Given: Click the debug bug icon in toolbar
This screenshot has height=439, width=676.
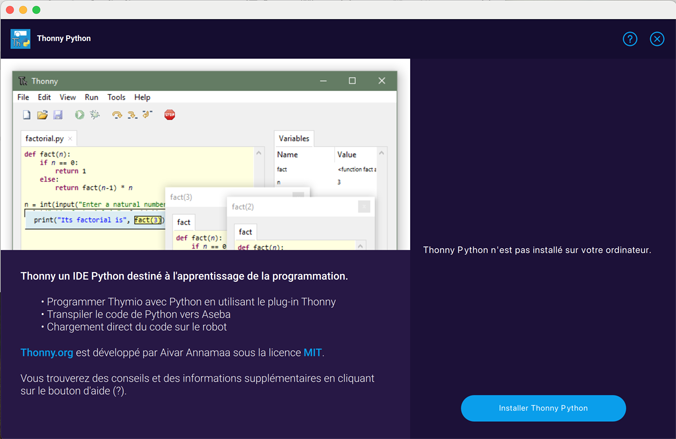Looking at the screenshot, I should [x=95, y=115].
